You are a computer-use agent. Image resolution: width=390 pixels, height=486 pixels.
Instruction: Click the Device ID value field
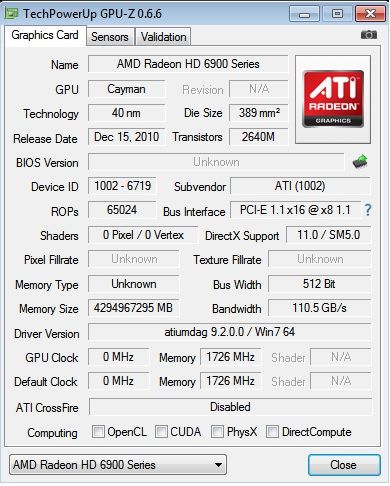(122, 186)
